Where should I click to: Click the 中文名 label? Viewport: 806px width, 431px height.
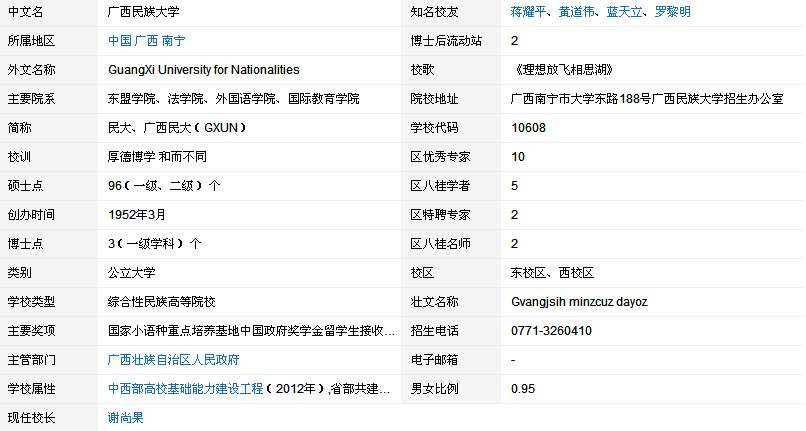[25, 12]
